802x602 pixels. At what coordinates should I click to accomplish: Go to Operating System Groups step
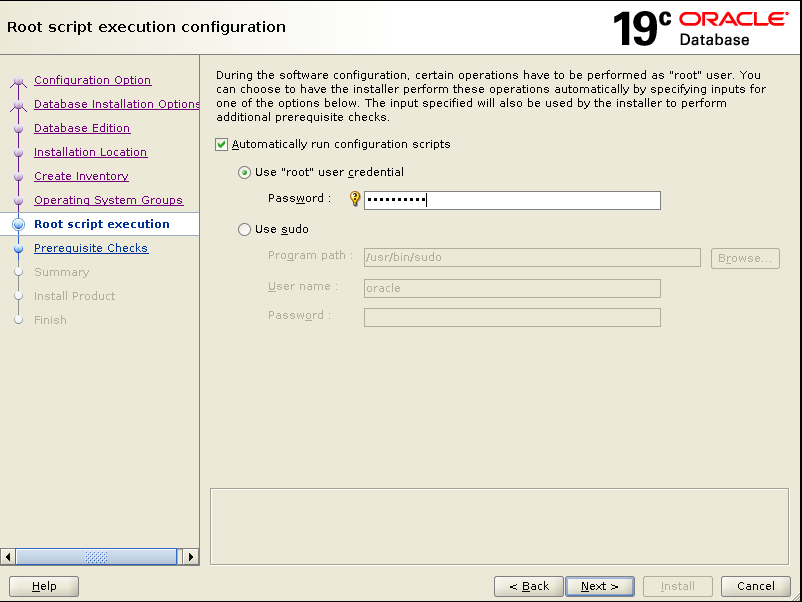point(108,200)
